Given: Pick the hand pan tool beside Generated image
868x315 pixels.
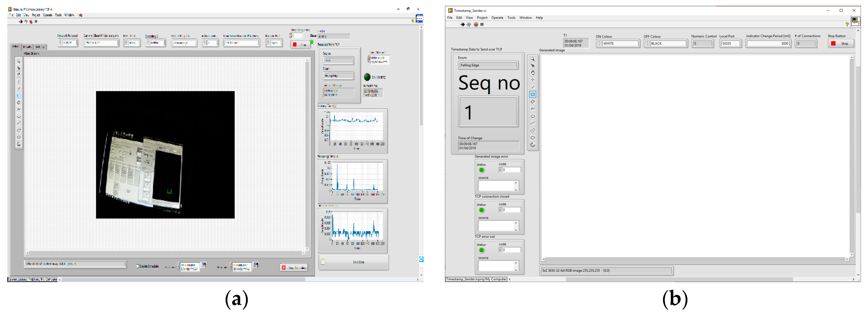Looking at the screenshot, I should click(x=532, y=73).
